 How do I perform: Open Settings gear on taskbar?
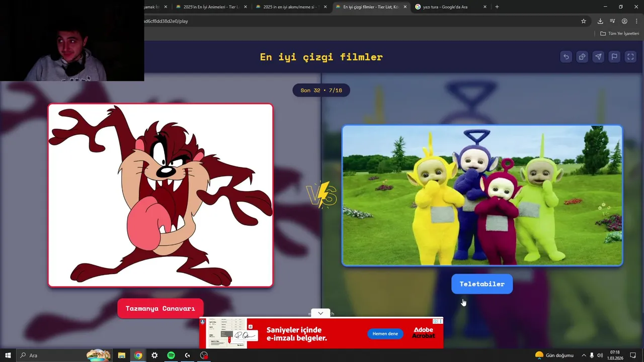click(x=154, y=355)
